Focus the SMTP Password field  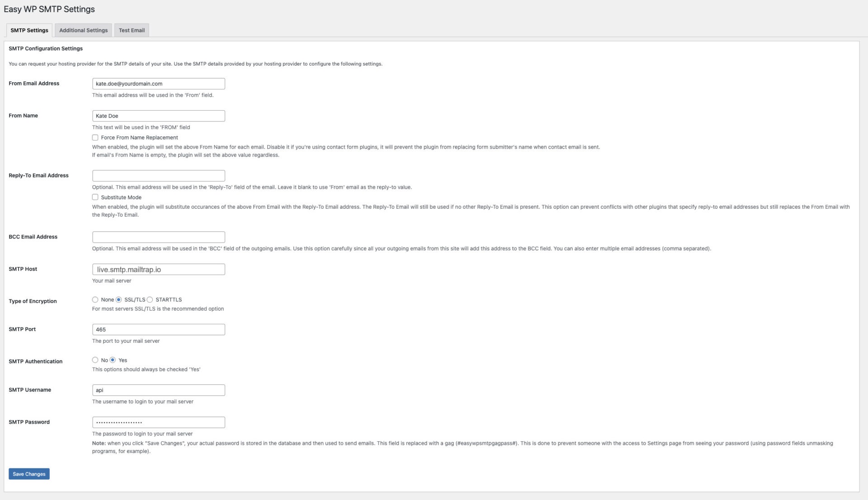tap(158, 422)
